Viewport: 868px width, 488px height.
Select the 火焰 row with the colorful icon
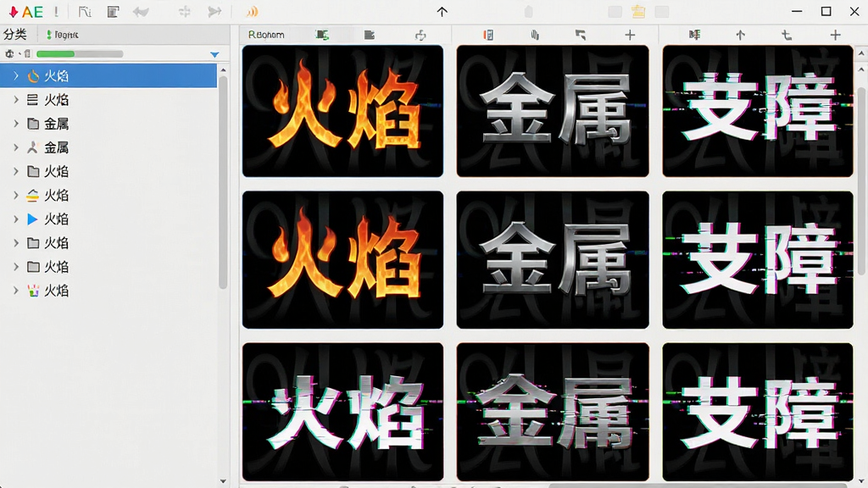coord(108,291)
